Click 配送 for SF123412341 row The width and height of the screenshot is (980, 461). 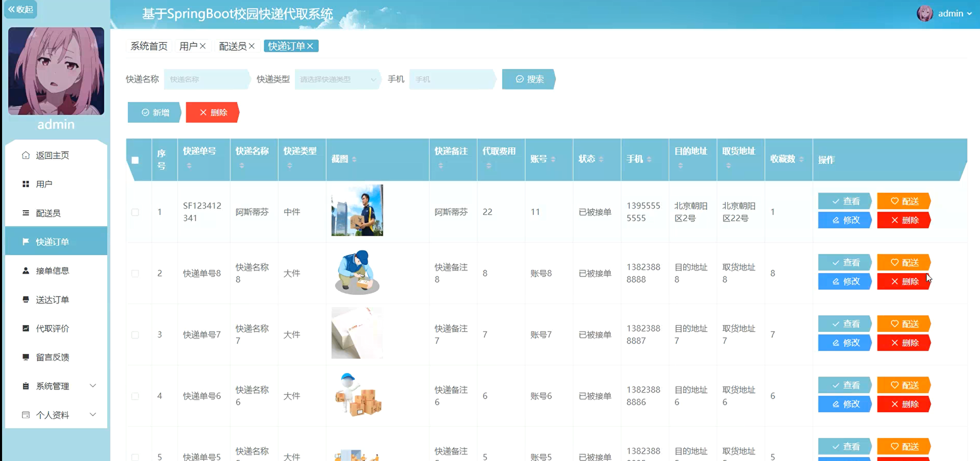904,201
